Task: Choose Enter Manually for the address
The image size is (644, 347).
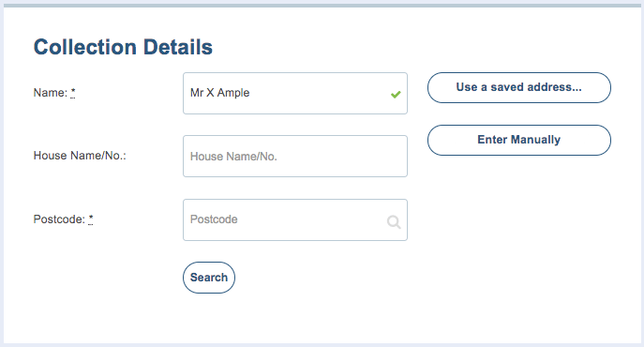Action: 519,140
